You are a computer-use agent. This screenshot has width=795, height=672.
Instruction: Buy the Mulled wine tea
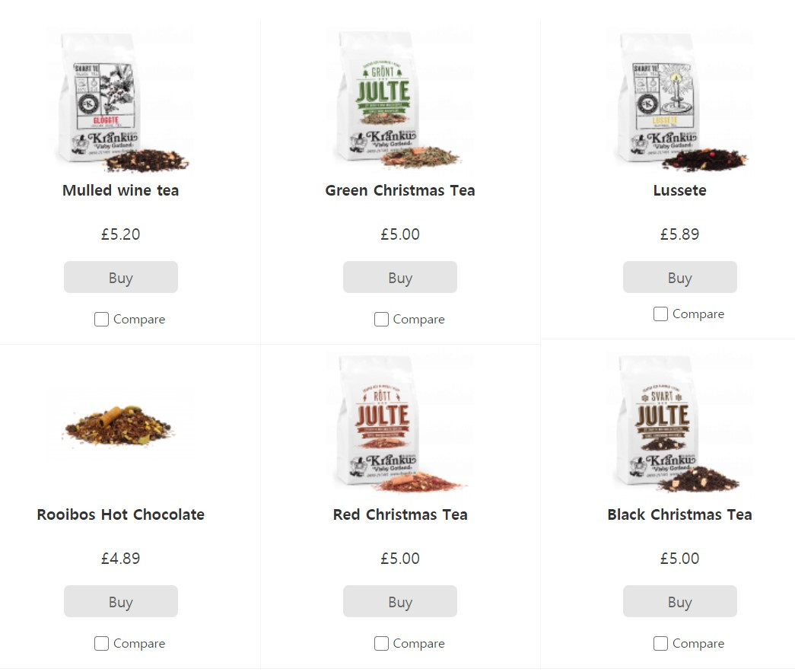tap(121, 278)
